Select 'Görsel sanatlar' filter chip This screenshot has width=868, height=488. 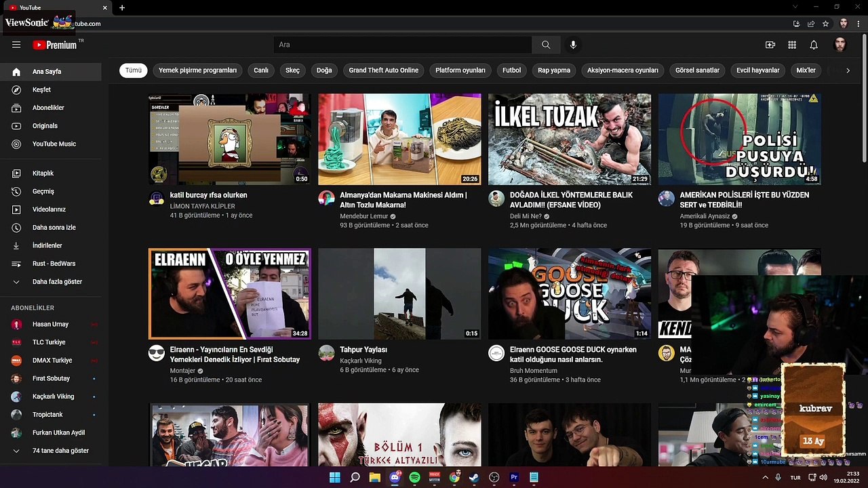click(697, 70)
